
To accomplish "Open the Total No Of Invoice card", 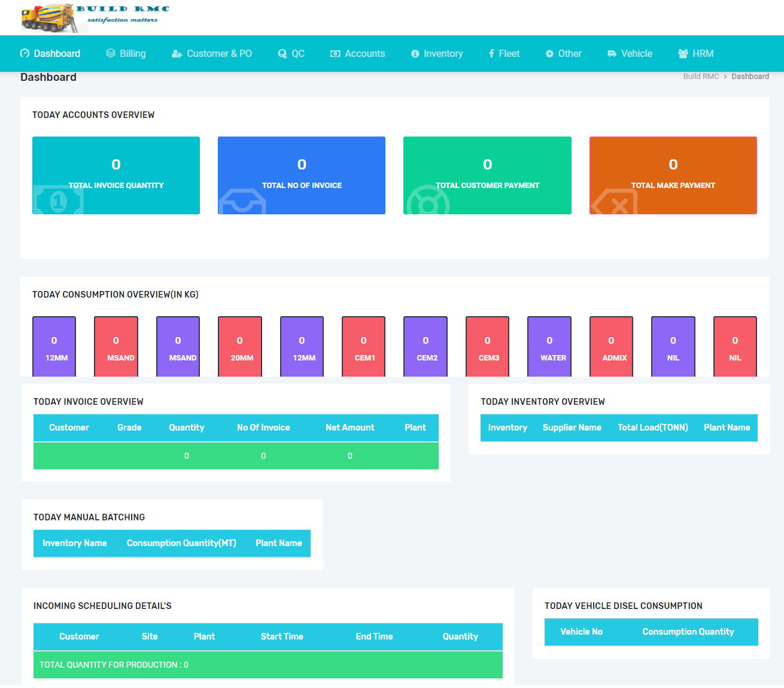I will click(302, 175).
